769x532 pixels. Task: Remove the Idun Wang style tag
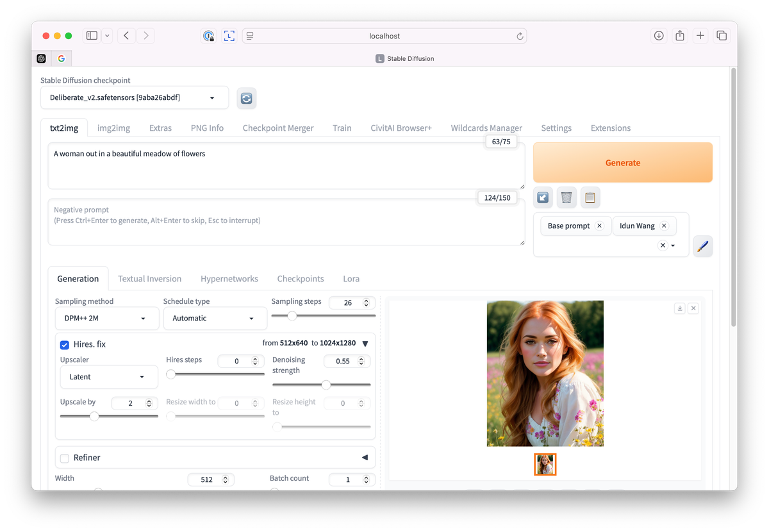664,226
